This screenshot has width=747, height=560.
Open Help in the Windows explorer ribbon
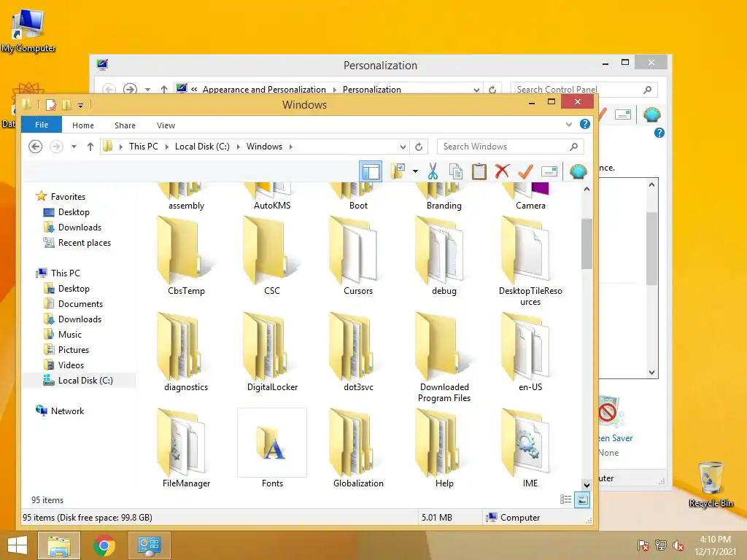[x=585, y=124]
